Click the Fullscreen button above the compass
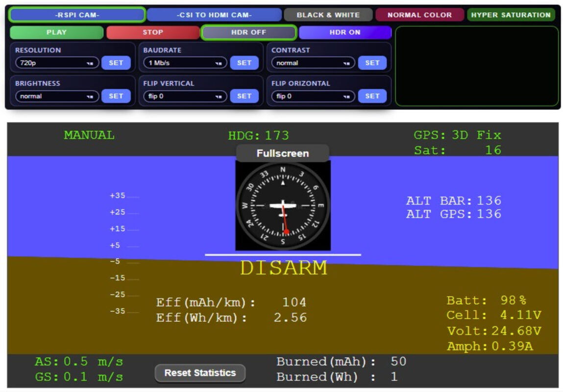Image resolution: width=563 pixels, height=392 pixels. point(283,153)
